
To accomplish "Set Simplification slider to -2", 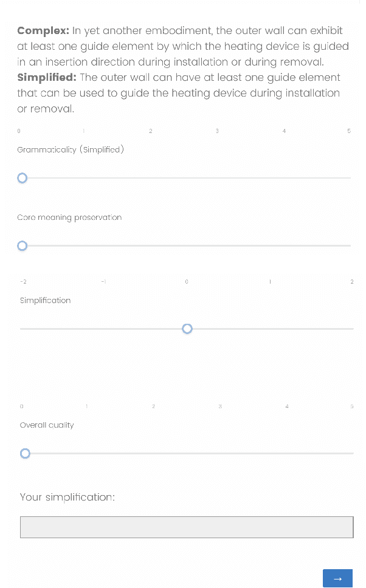I will coord(22,329).
